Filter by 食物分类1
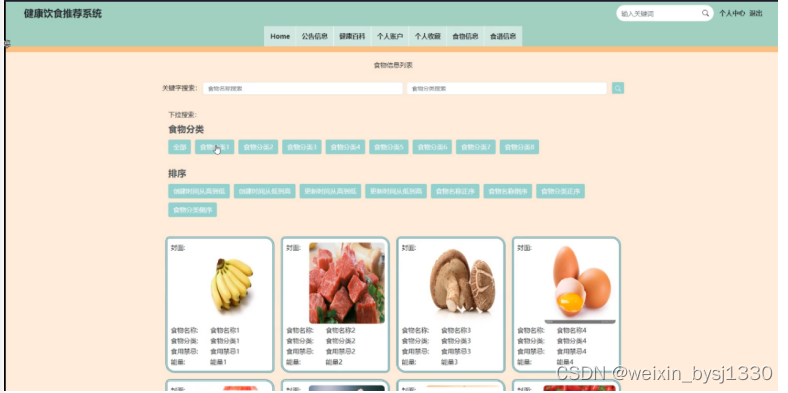Image resolution: width=788 pixels, height=393 pixels. point(215,147)
